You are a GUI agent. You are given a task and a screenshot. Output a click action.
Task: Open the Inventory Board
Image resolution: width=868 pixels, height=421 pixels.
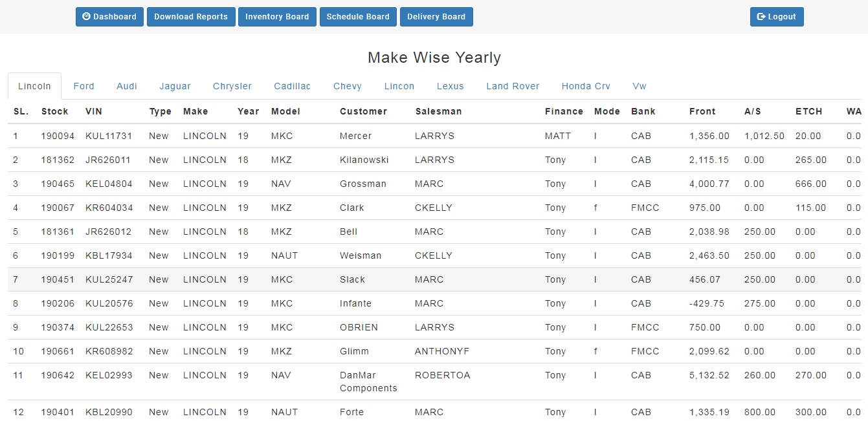click(277, 17)
